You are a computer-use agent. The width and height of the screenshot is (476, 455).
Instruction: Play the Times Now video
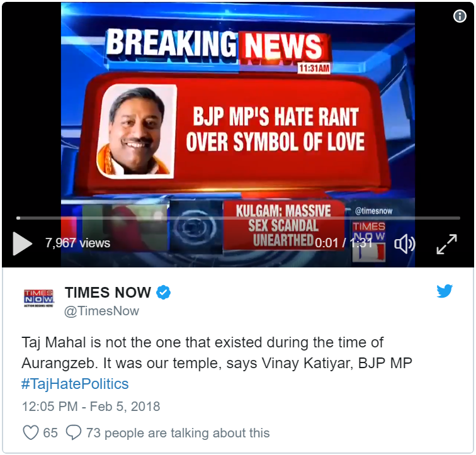click(x=22, y=244)
